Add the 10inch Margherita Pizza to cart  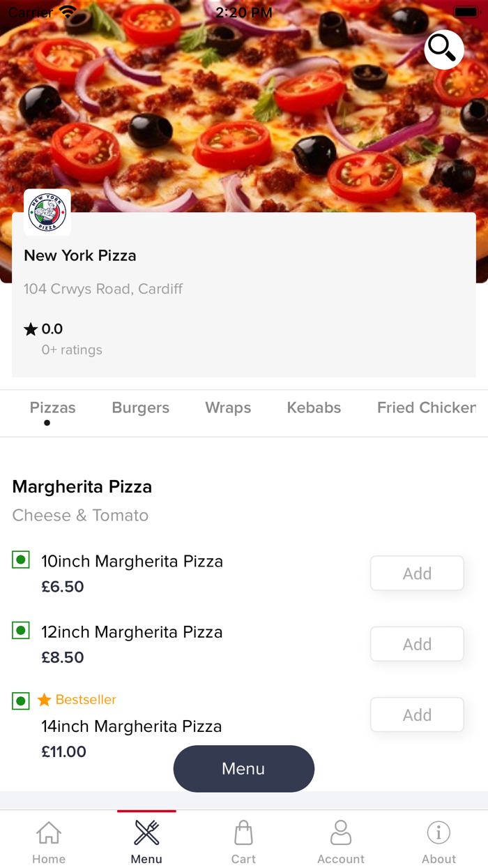417,573
